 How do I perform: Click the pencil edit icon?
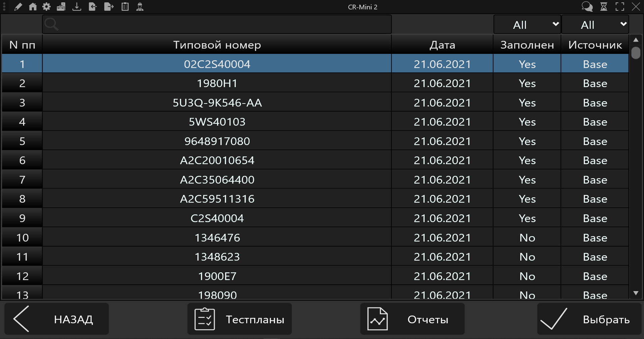pos(18,7)
